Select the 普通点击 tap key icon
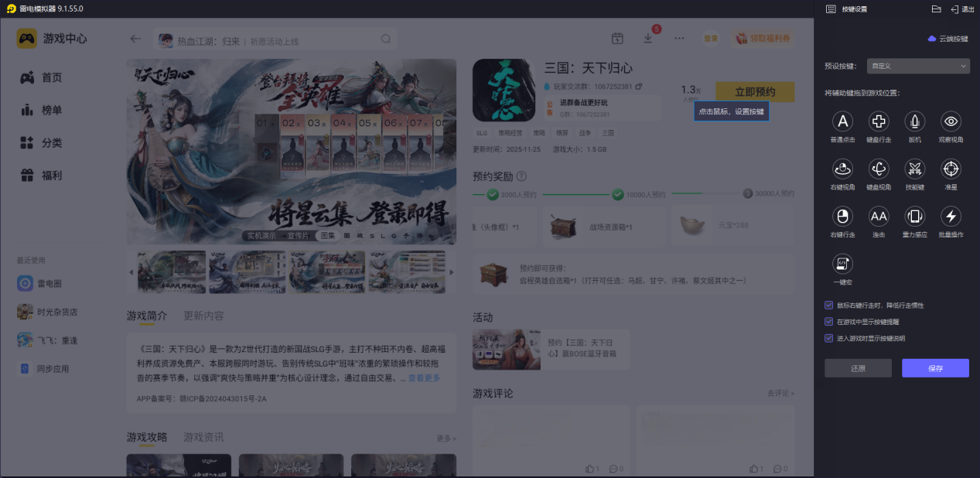980x478 pixels. point(842,121)
